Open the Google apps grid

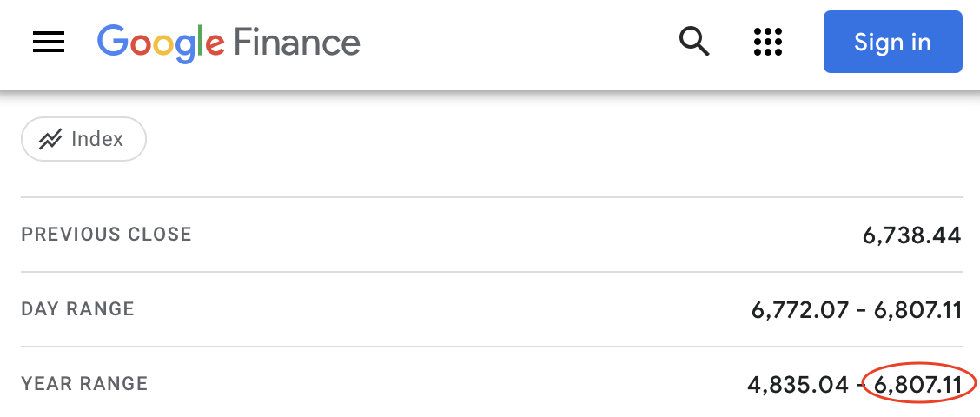click(x=768, y=42)
